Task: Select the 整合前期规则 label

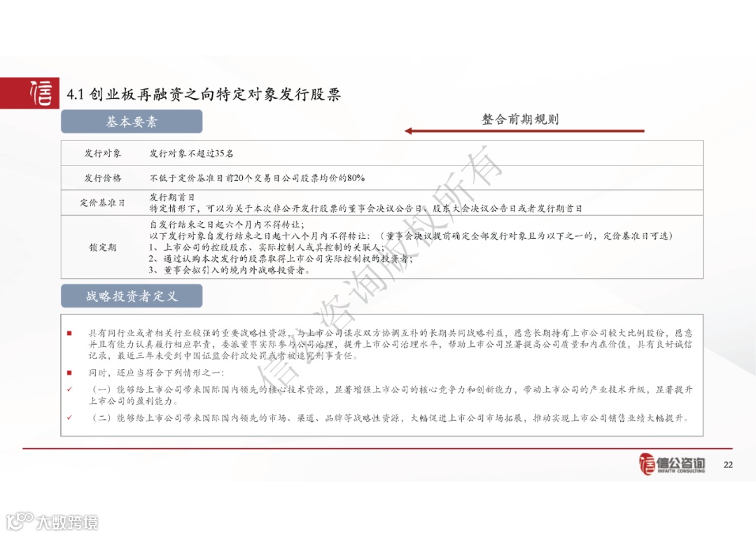Action: coord(519,119)
